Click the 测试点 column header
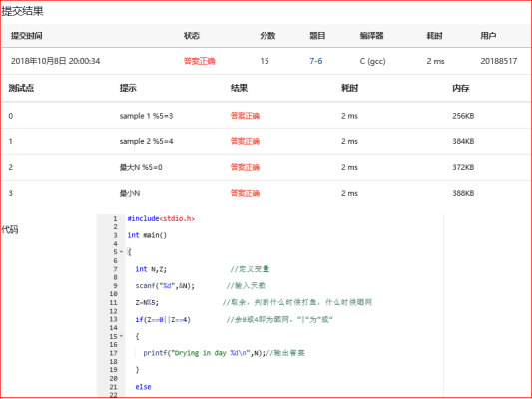 [x=21, y=88]
